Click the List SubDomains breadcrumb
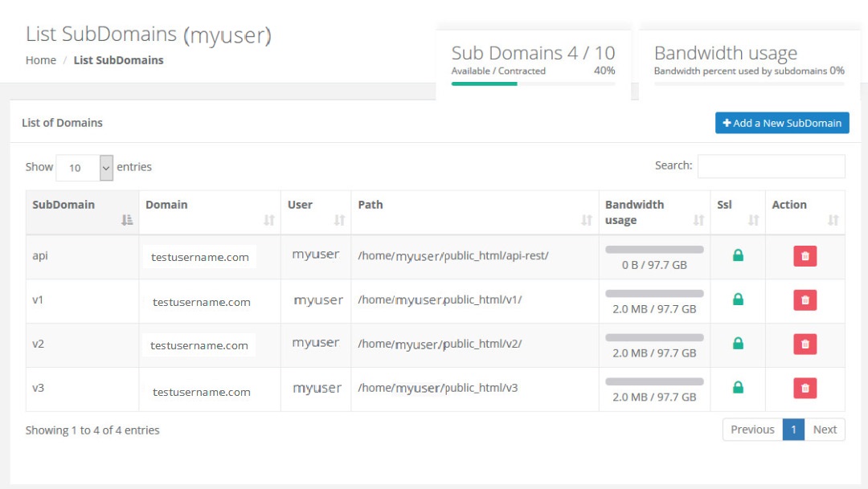The width and height of the screenshot is (868, 489). click(x=118, y=59)
